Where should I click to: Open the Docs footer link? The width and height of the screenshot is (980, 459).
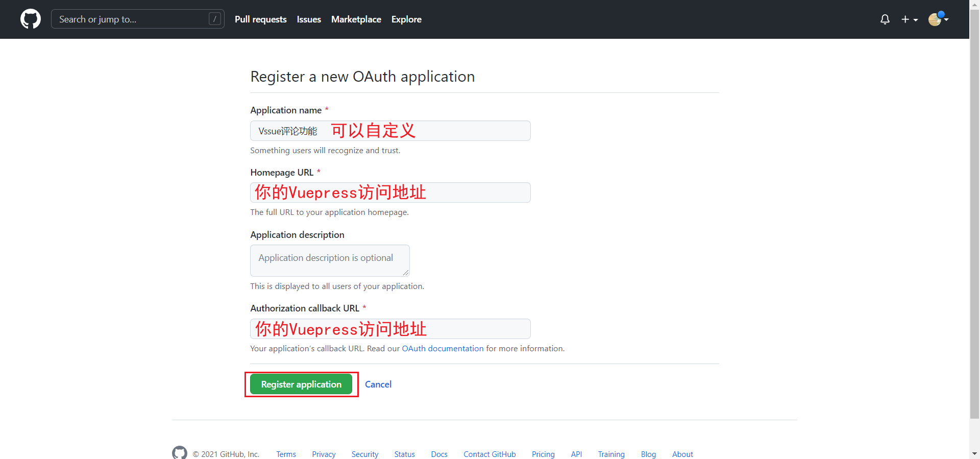click(439, 454)
